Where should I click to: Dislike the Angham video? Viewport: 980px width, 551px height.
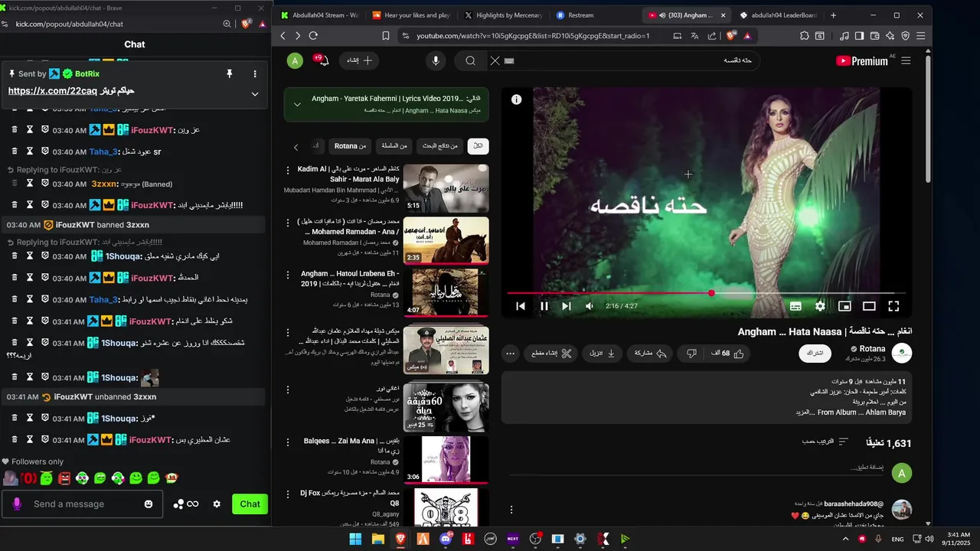tap(691, 354)
